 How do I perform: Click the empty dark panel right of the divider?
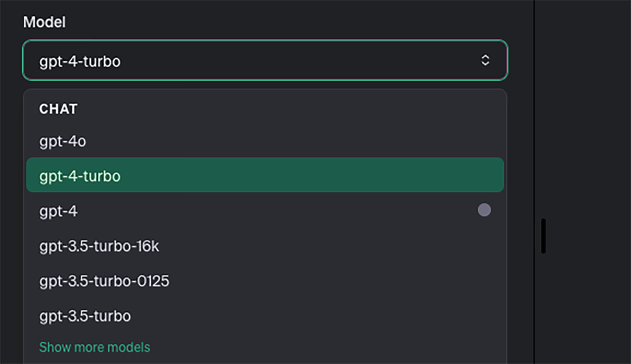coord(588,181)
